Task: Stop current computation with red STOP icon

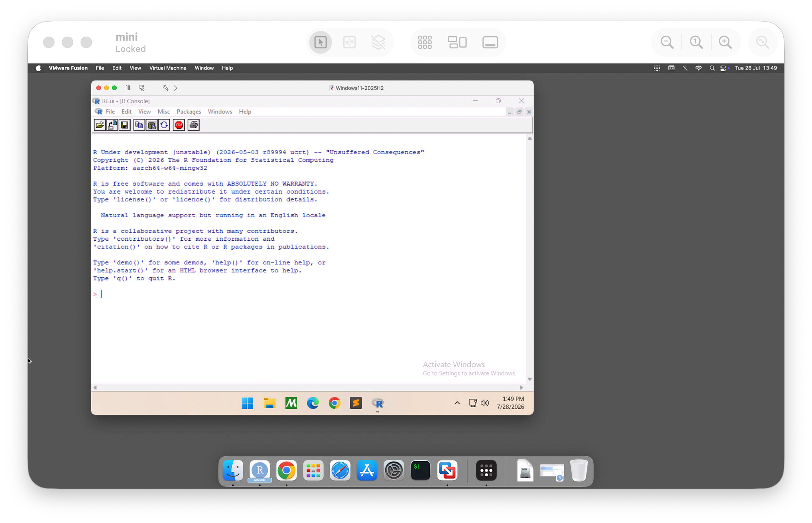Action: coord(179,125)
